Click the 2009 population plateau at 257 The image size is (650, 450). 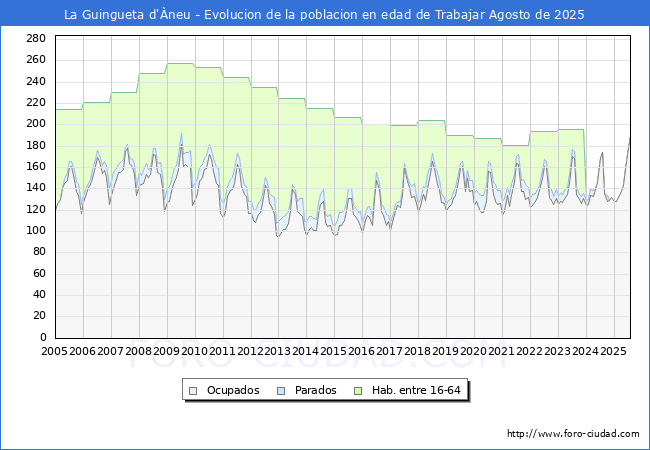pos(180,63)
